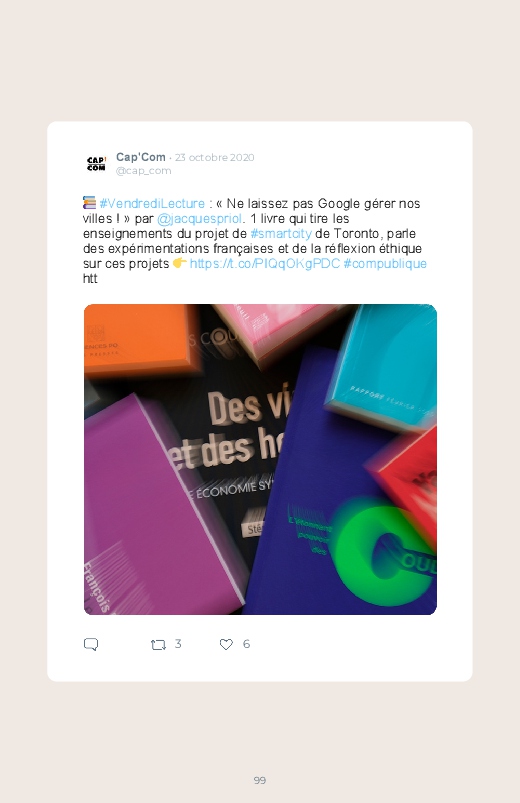Open the books photo in the tweet
The image size is (520, 803).
point(260,459)
